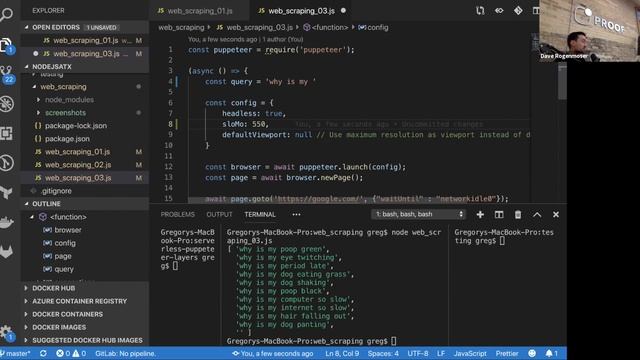Jump to query symbol in Outline
Screen dimensions: 640x360
coord(64,269)
